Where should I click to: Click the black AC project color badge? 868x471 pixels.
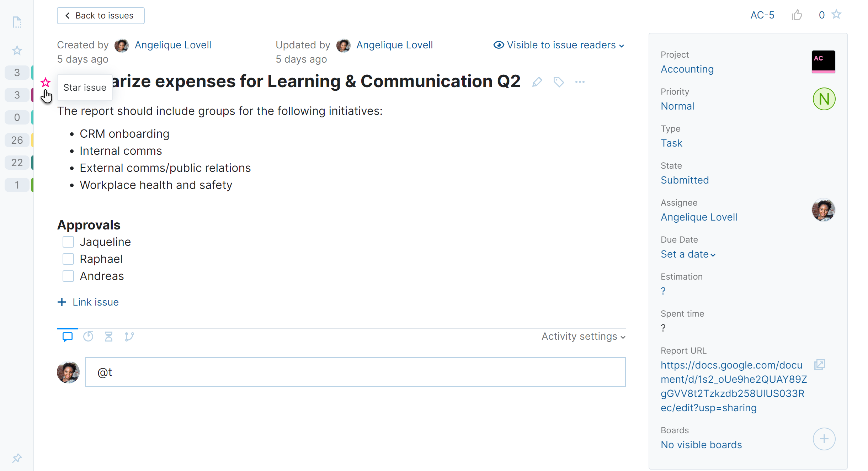point(823,61)
